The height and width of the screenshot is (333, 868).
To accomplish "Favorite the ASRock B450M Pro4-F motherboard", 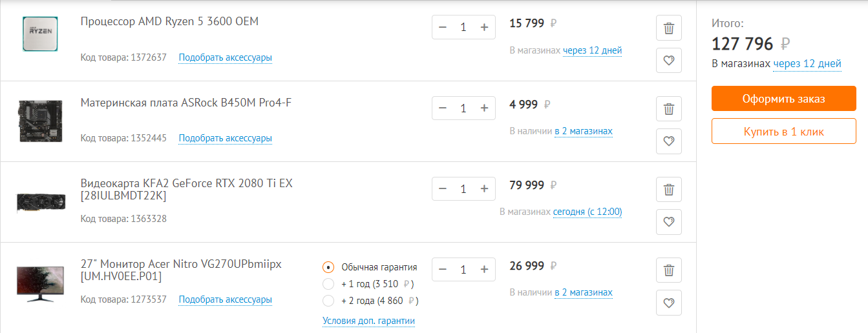I will tap(669, 141).
